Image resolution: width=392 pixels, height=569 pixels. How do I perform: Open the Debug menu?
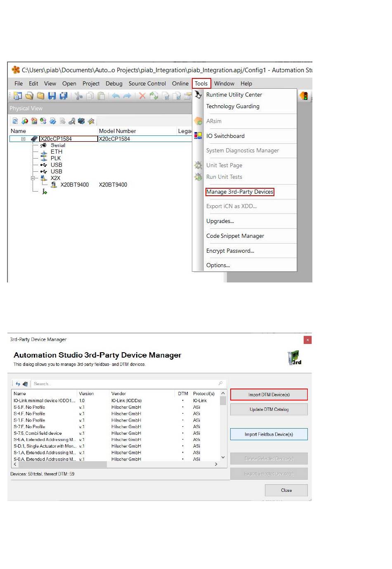coord(114,83)
